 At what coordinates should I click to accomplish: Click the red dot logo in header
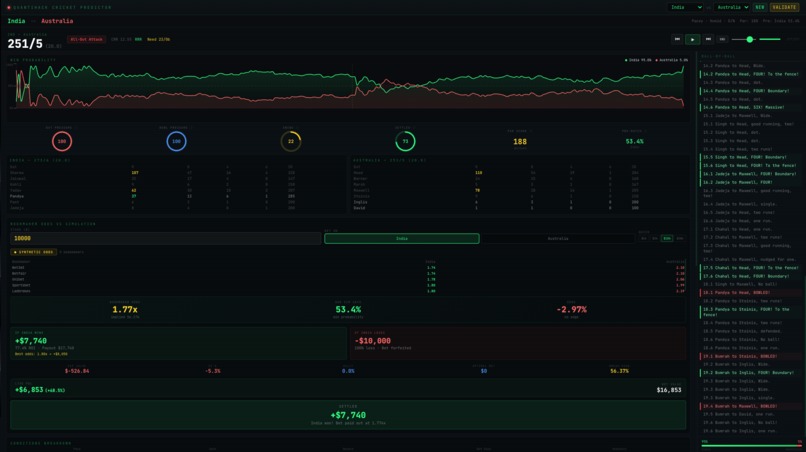click(x=9, y=7)
